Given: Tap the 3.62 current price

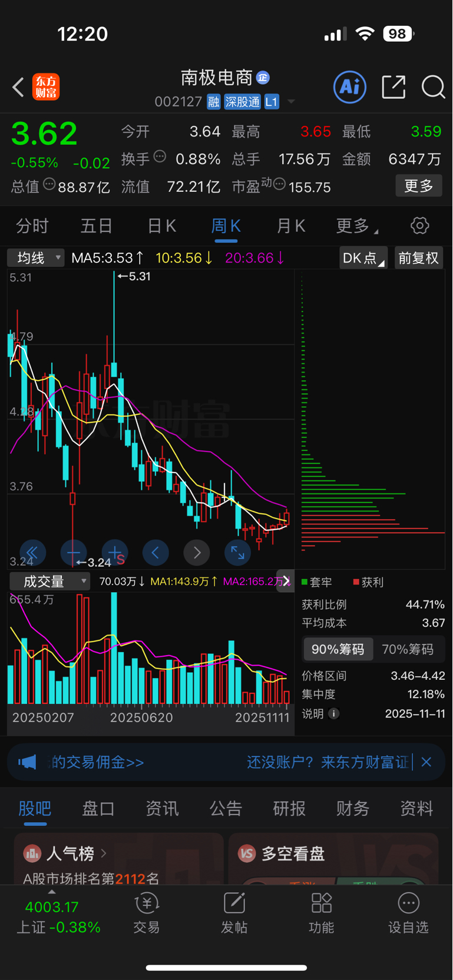Looking at the screenshot, I should point(44,134).
